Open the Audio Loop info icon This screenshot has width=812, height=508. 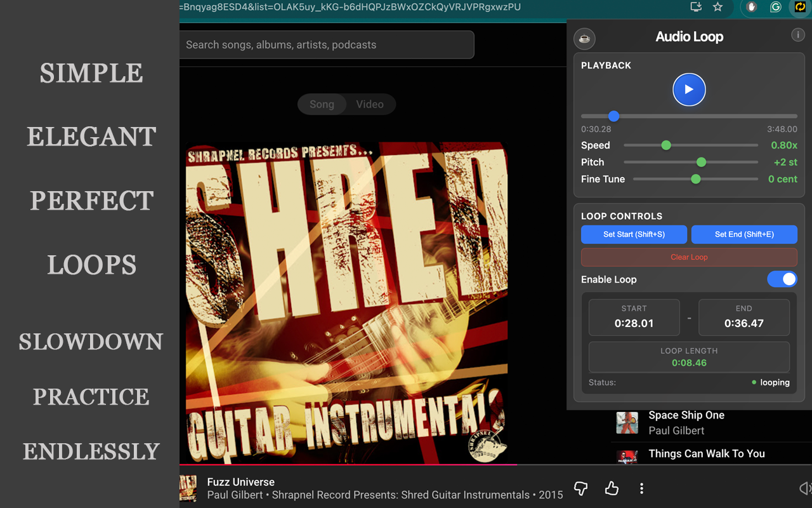tap(798, 35)
